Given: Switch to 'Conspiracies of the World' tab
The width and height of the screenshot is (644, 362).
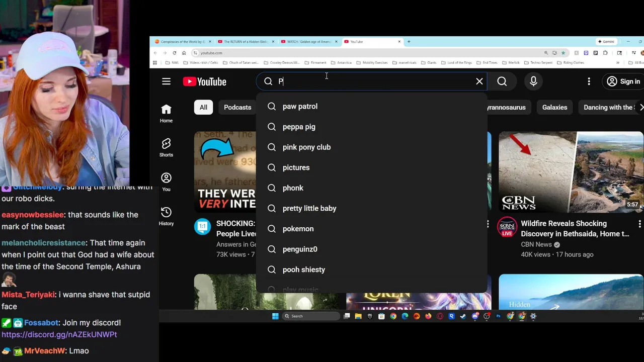Looking at the screenshot, I should click(182, 42).
